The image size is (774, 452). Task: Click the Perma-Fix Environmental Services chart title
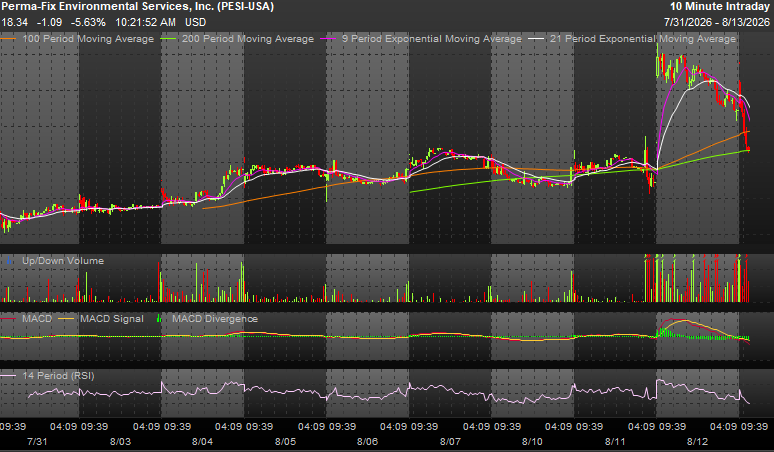137,6
